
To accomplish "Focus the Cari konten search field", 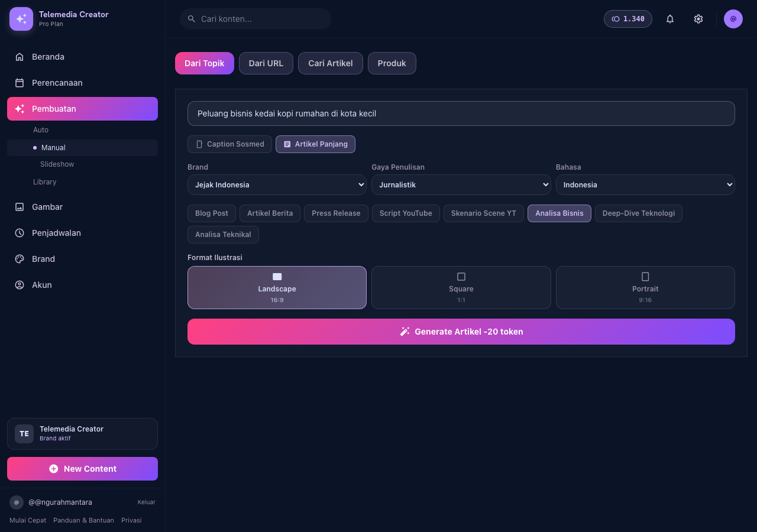I will click(255, 19).
